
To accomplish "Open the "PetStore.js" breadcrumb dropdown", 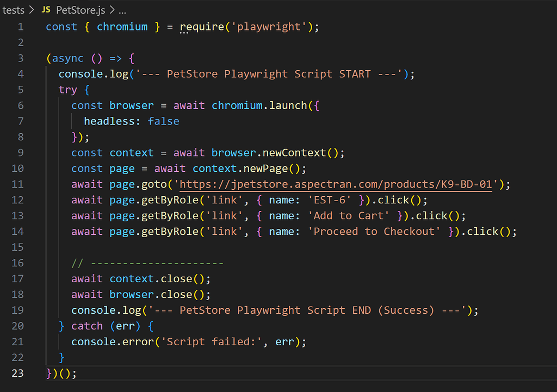I will tap(79, 9).
